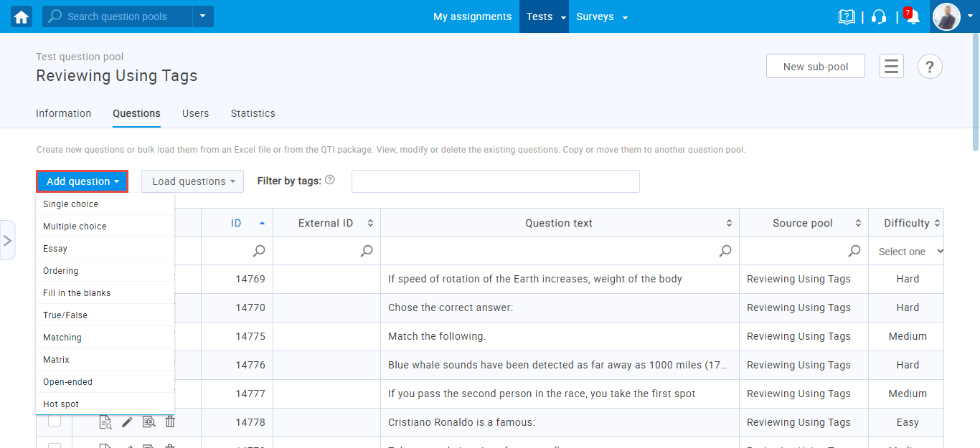Click the headset support icon
The width and height of the screenshot is (980, 448).
(879, 16)
